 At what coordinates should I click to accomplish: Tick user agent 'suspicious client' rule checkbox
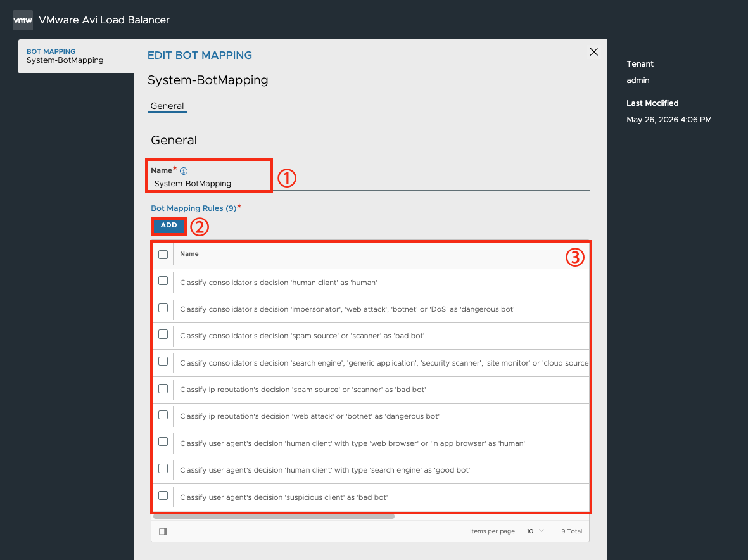point(163,495)
